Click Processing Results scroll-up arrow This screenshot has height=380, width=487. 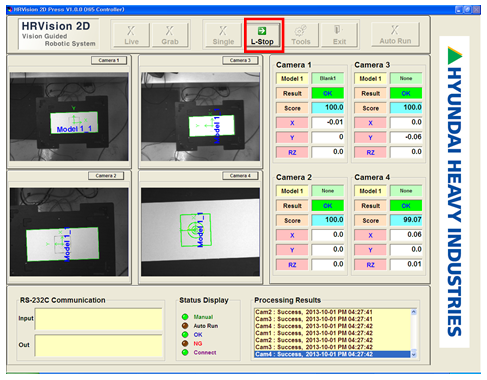click(414, 312)
